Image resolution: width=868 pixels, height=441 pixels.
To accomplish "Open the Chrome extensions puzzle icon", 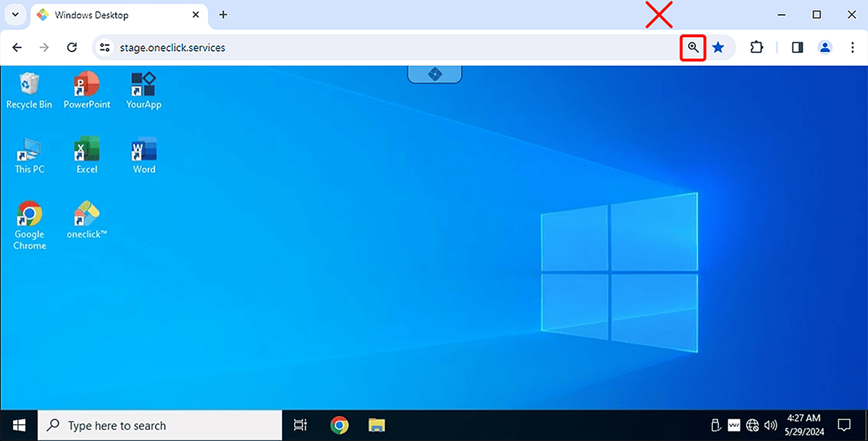I will pos(757,47).
